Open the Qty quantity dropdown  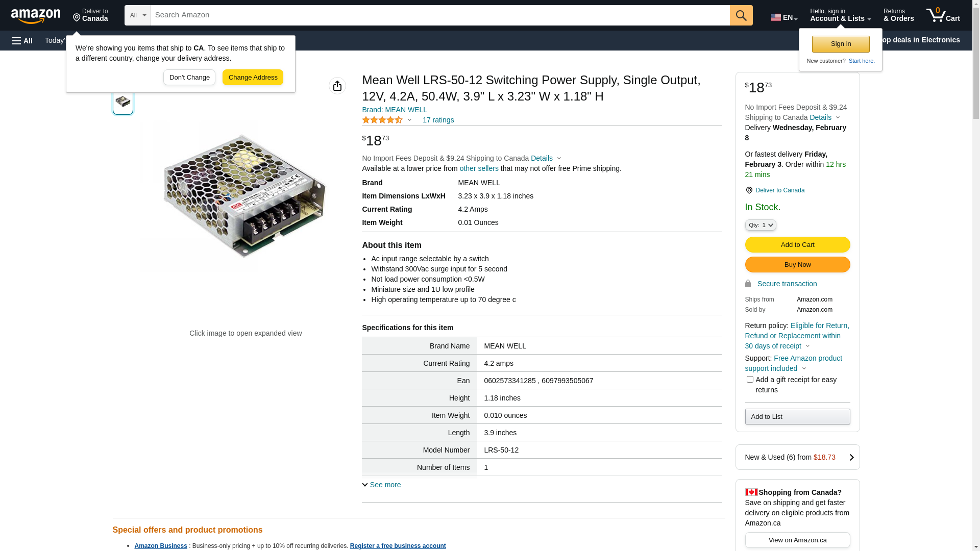(x=761, y=225)
